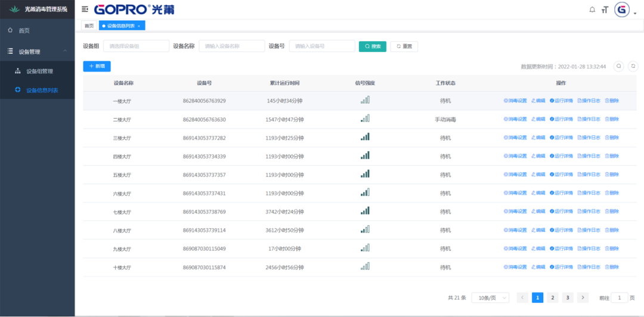Collapse the sidebar with the hamburger icon
Viewport: 644px width, 317px height.
(x=85, y=9)
